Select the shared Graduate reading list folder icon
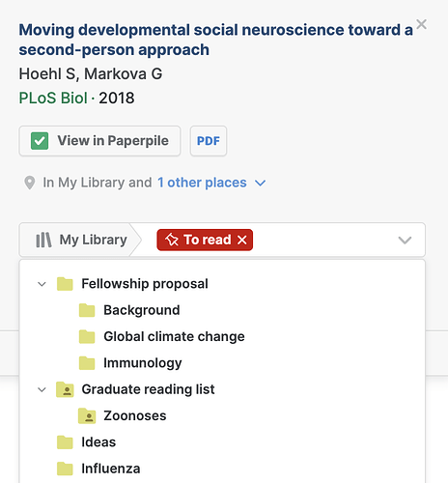The image size is (448, 483). pos(65,389)
